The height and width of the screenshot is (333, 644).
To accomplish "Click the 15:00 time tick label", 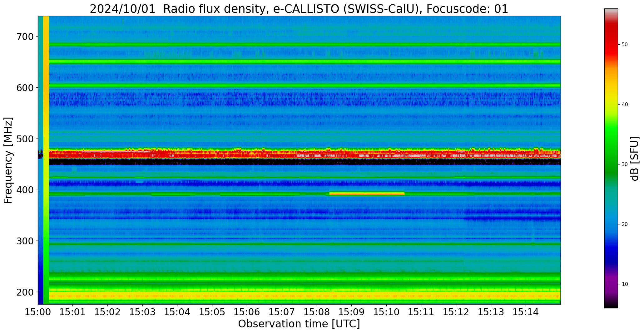I will tap(38, 312).
